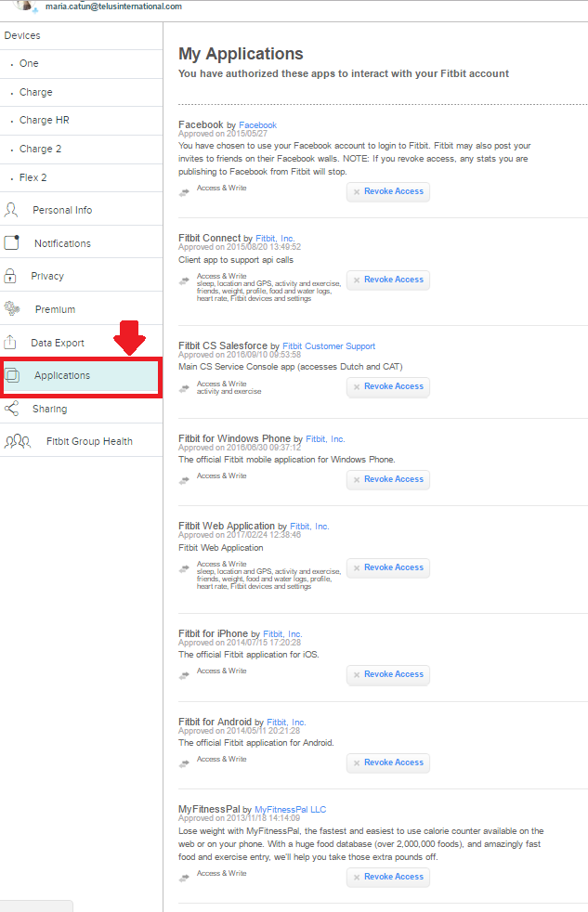Click access arrows icon under MyFitnessPal
Screen dimensions: 588x912
tap(184, 878)
